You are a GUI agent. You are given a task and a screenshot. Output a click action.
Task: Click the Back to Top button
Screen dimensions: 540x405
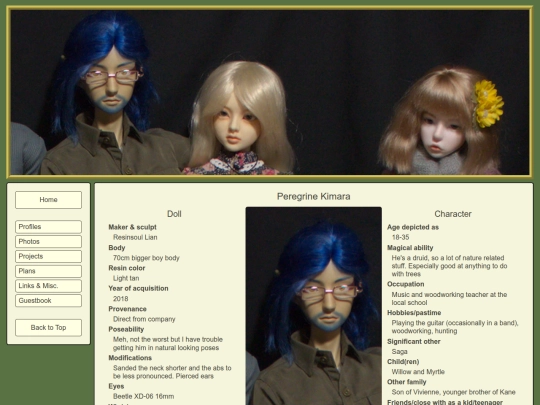48,328
